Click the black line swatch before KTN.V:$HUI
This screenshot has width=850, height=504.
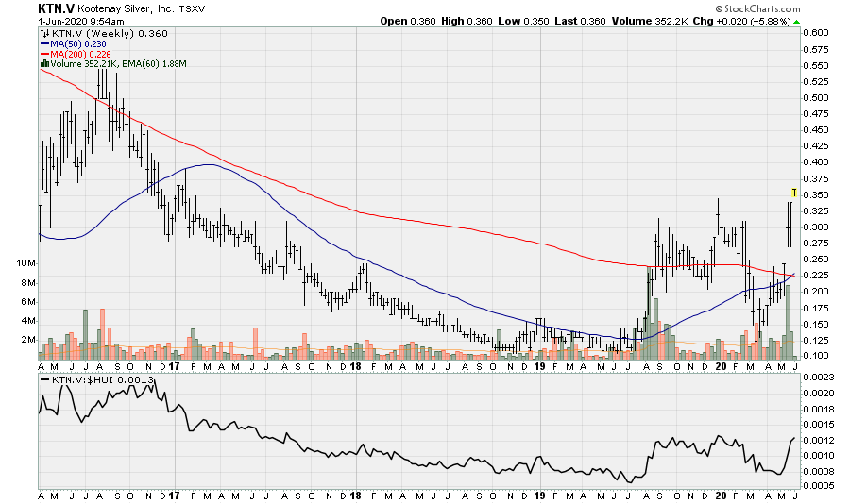coord(45,380)
